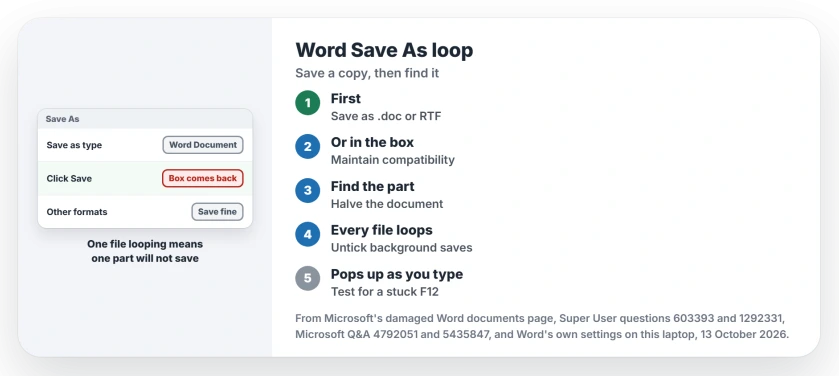This screenshot has height=376, width=839.
Task: Click the blue step 3 circle beside 'Find the part'
Action: pos(308,190)
